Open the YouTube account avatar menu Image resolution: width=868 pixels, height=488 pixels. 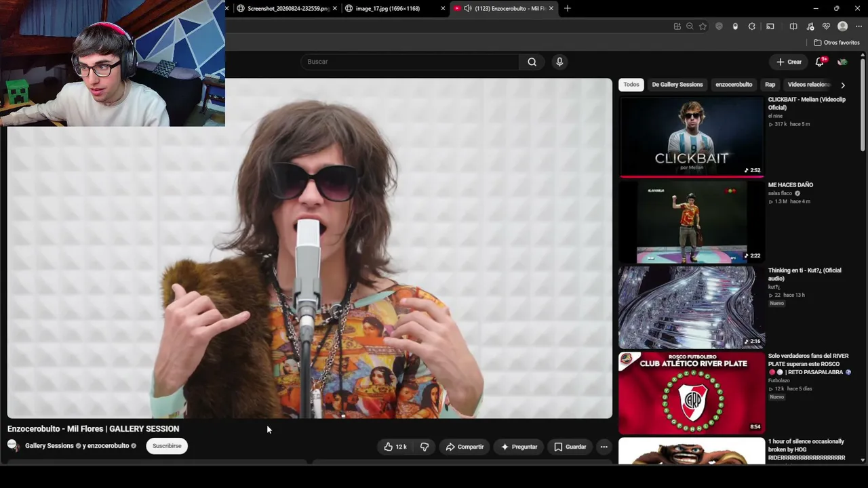click(842, 62)
